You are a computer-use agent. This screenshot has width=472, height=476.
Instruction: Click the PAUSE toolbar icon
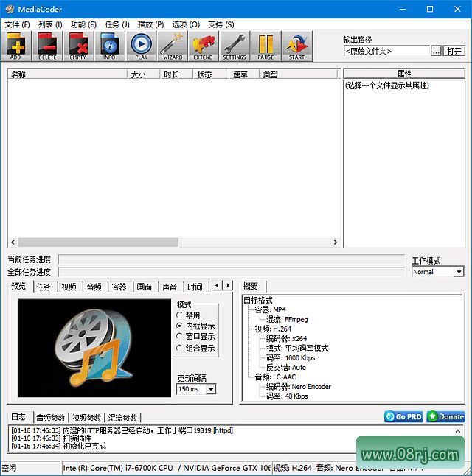pyautogui.click(x=266, y=46)
